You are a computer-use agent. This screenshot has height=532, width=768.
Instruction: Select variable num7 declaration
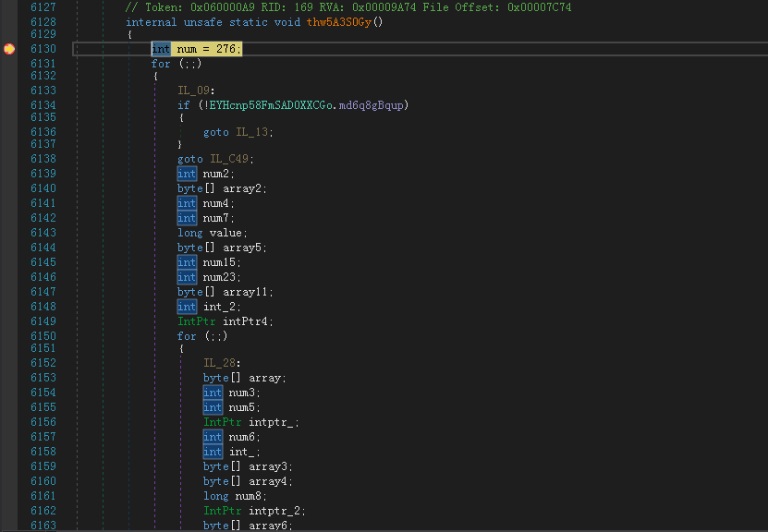(x=216, y=218)
